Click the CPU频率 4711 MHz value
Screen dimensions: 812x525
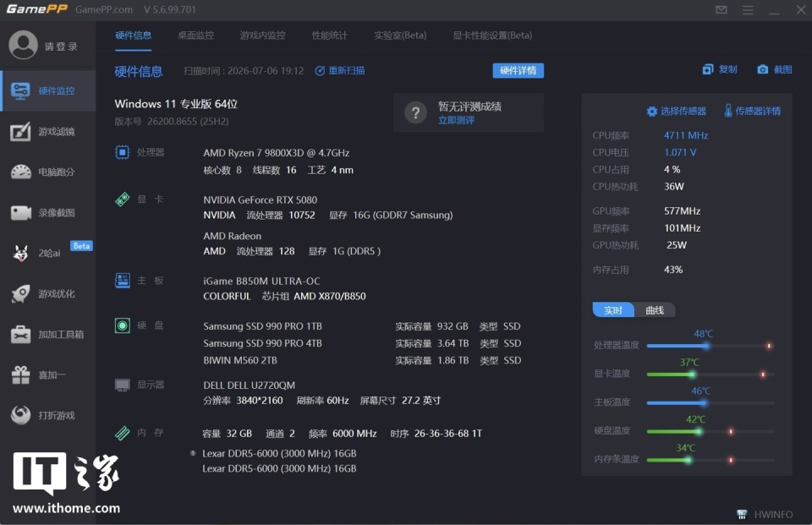click(x=686, y=135)
